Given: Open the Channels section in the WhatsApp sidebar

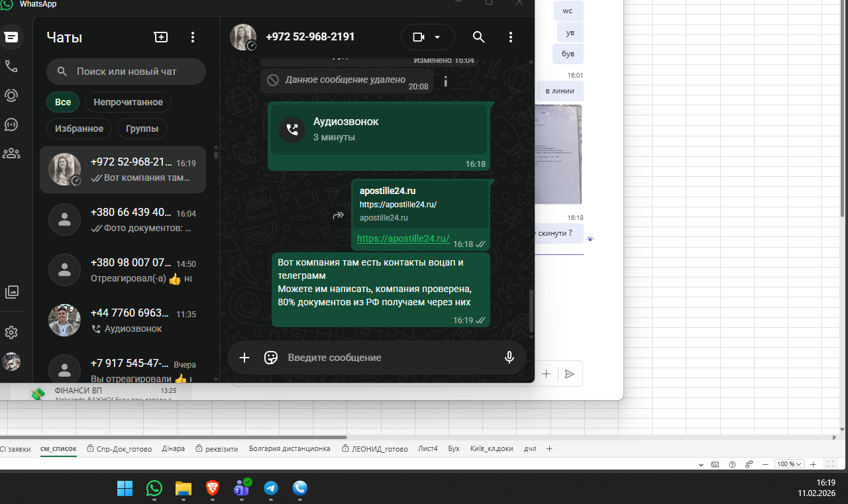Looking at the screenshot, I should coord(11,125).
